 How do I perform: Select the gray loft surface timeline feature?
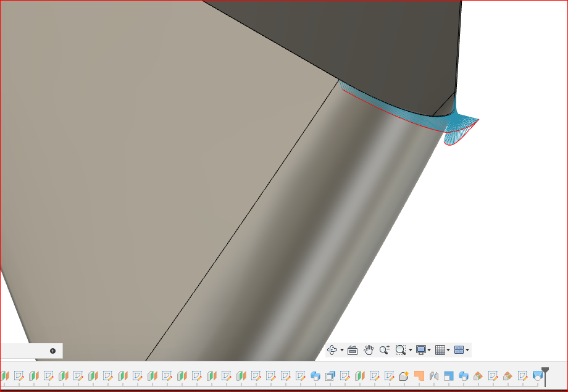(434, 376)
